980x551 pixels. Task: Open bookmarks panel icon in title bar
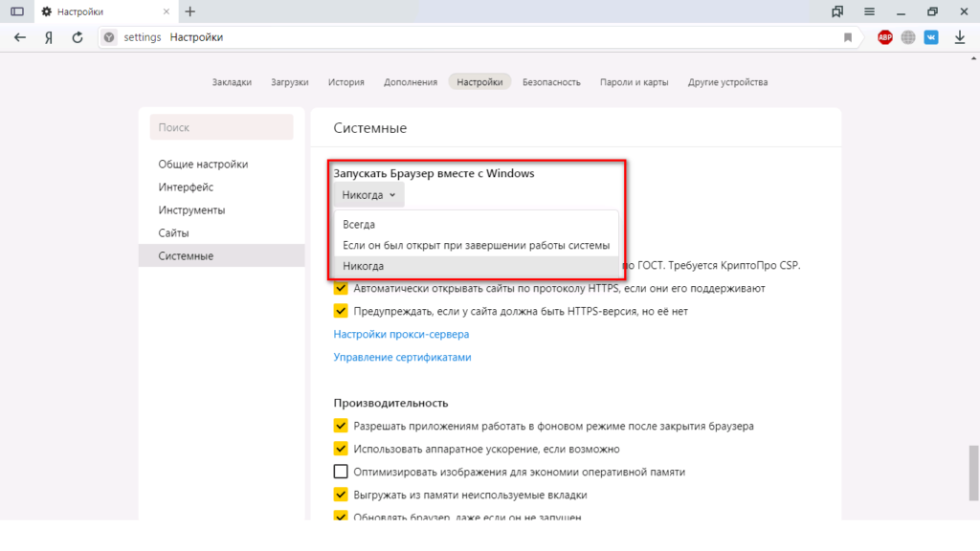click(837, 11)
